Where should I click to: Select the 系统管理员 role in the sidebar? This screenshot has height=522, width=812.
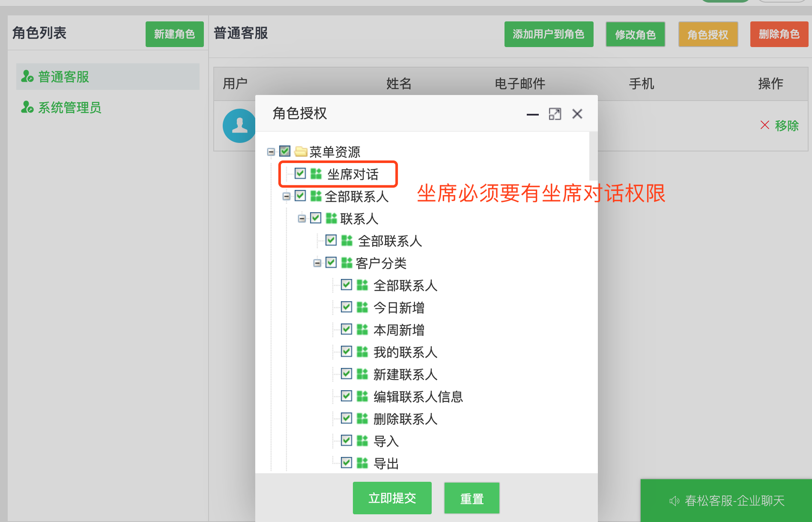coord(69,107)
